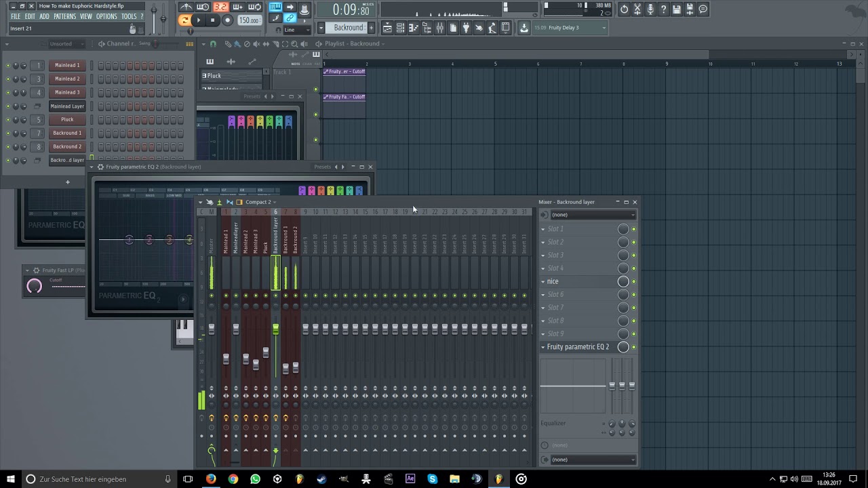This screenshot has height=488, width=868.
Task: Expand mixer Slot 1 menu arrow
Action: point(543,229)
